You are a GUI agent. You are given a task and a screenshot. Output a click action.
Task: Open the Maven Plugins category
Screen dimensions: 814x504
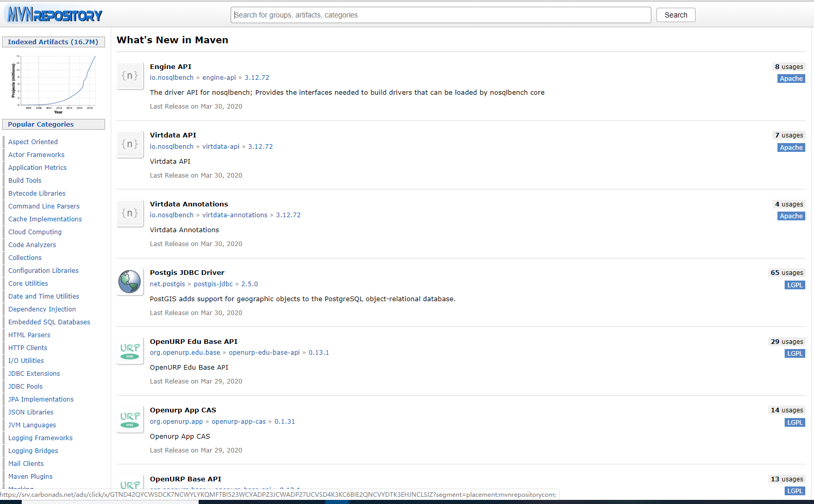point(30,477)
